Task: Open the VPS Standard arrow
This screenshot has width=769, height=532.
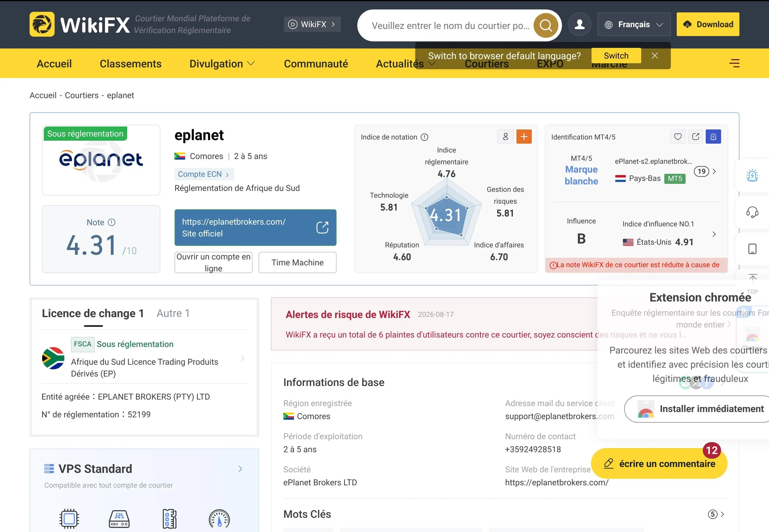Action: [240, 469]
